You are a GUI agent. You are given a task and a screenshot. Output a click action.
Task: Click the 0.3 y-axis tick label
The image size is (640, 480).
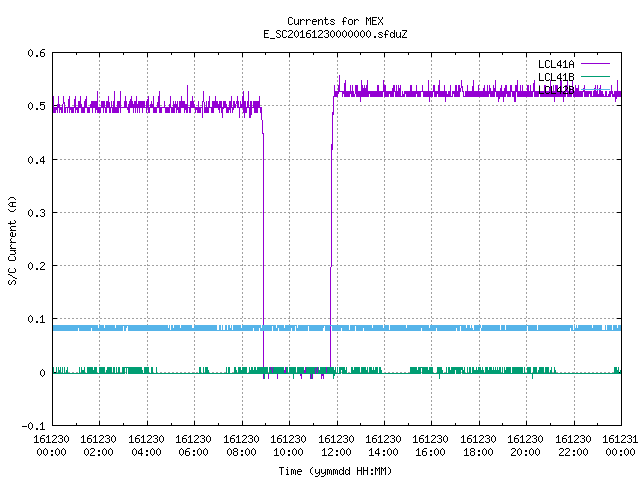36,213
